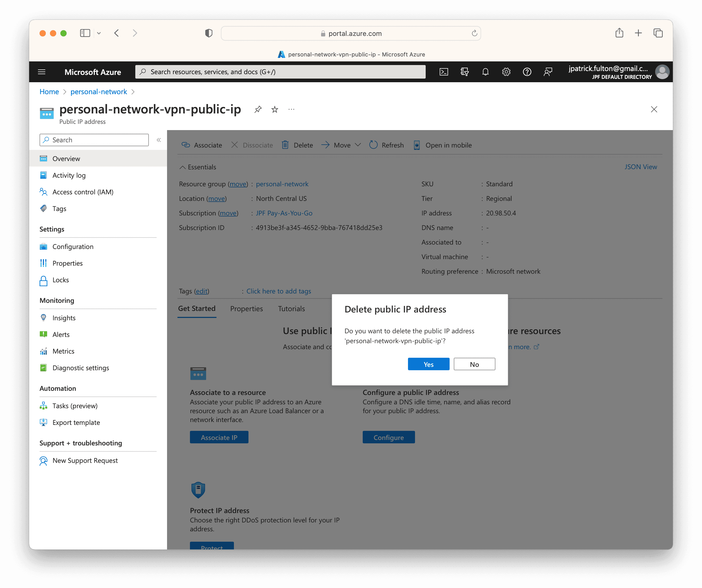Close the public IP blade

(654, 109)
